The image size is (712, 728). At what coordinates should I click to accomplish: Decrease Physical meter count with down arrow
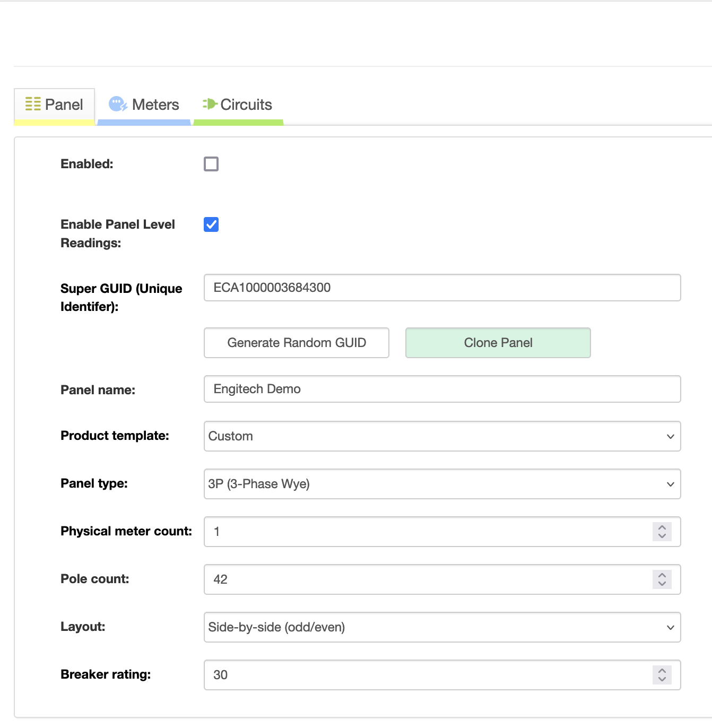click(x=662, y=536)
